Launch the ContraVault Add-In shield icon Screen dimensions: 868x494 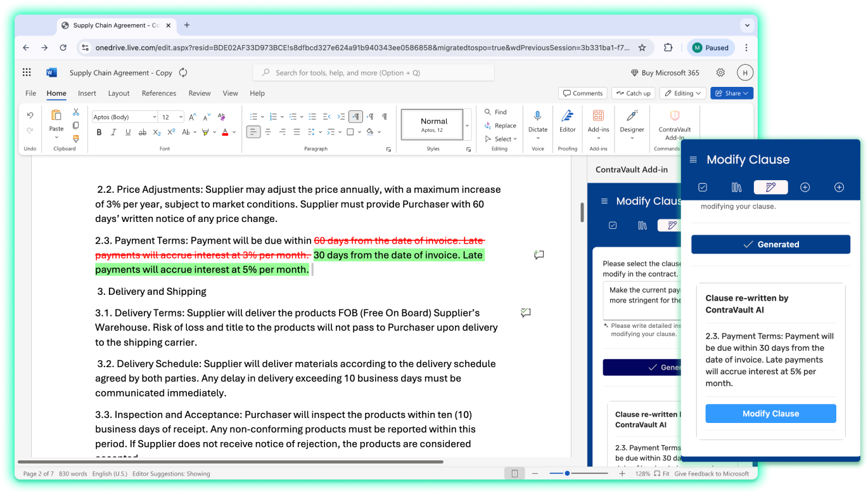coord(675,115)
